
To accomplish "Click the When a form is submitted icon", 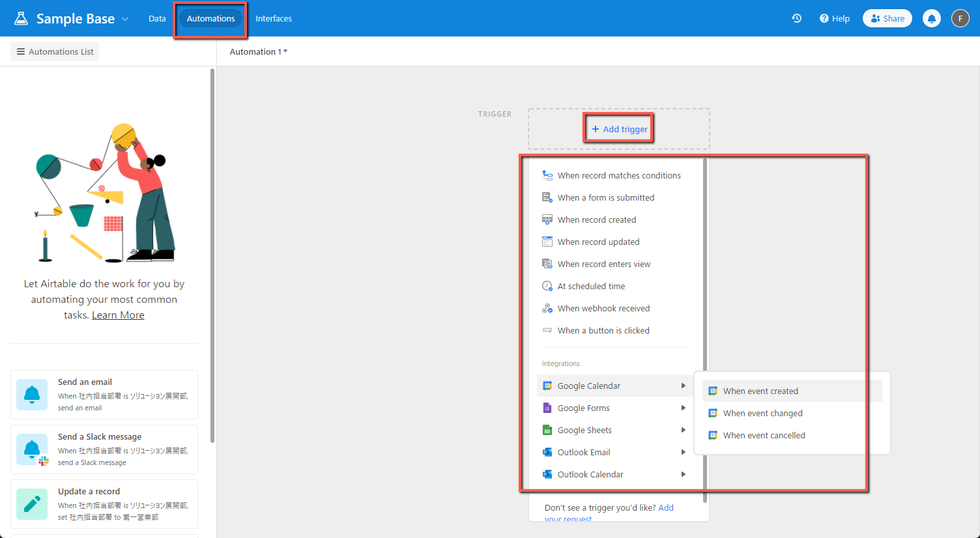I will [x=547, y=197].
